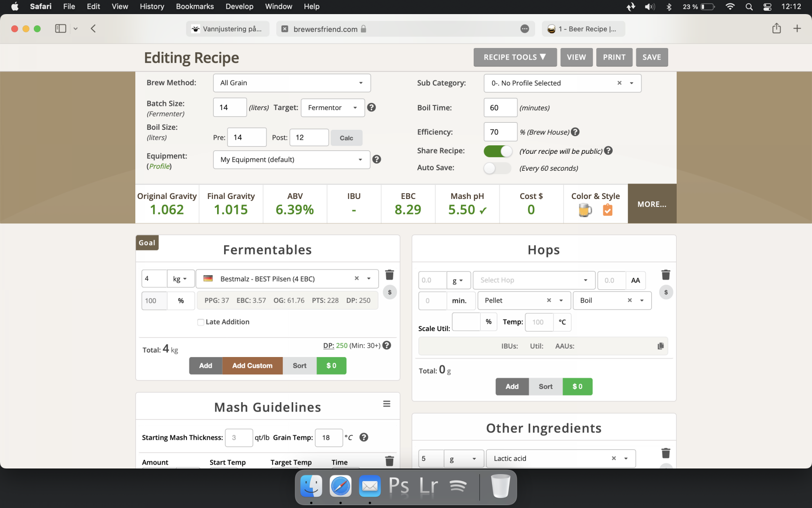Expand the Select Hop dropdown
This screenshot has height=508, width=812.
(x=534, y=280)
